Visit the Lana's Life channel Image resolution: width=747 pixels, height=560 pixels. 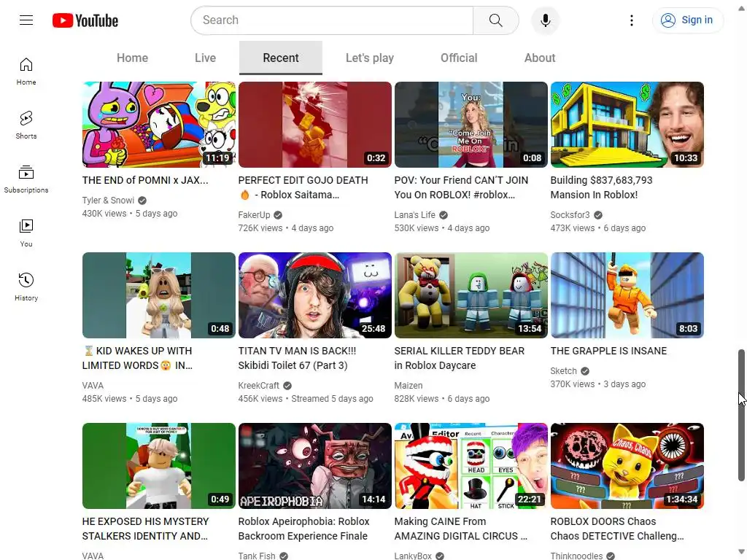pyautogui.click(x=414, y=215)
